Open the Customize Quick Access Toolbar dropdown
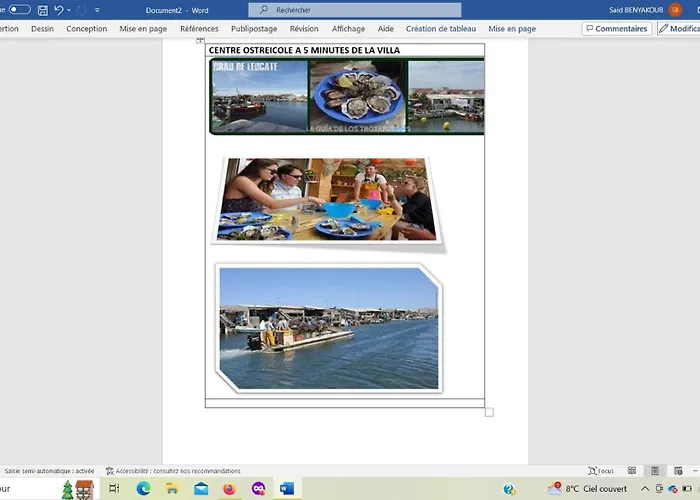The width and height of the screenshot is (700, 500). pyautogui.click(x=97, y=10)
